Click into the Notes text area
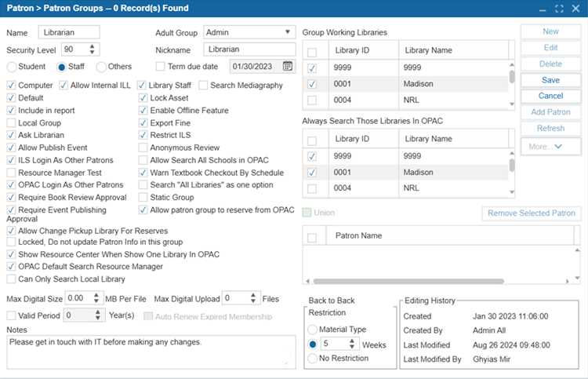Screen dimensions: 588x379 pyautogui.click(x=151, y=352)
